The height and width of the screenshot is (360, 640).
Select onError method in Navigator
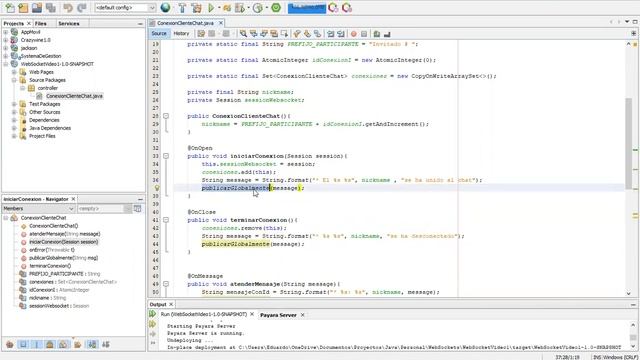coord(52,250)
